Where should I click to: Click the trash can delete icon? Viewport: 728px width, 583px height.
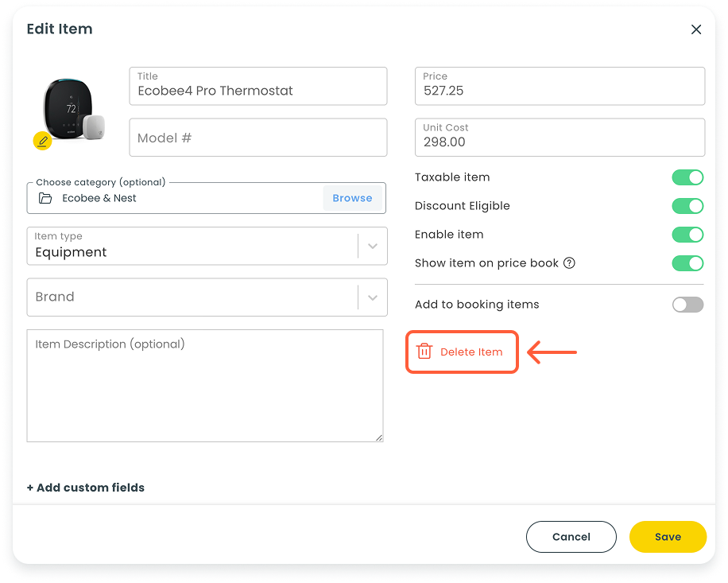click(424, 352)
